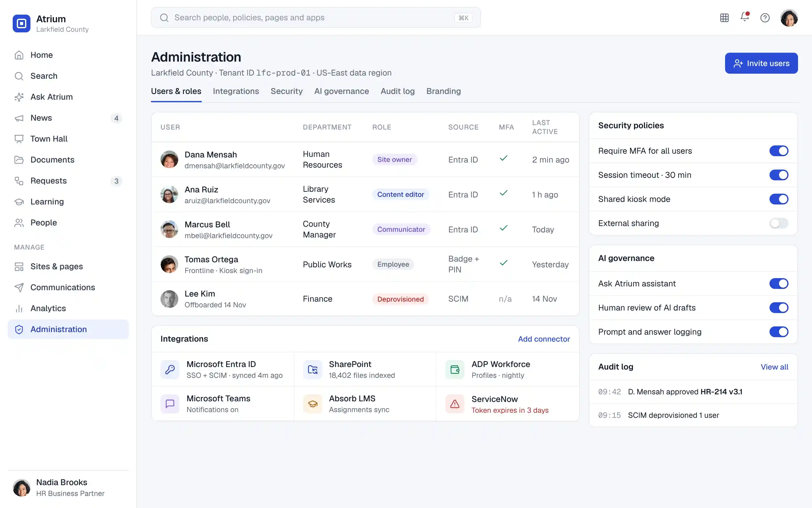
Task: Click the News megaphone icon
Action: 19,118
